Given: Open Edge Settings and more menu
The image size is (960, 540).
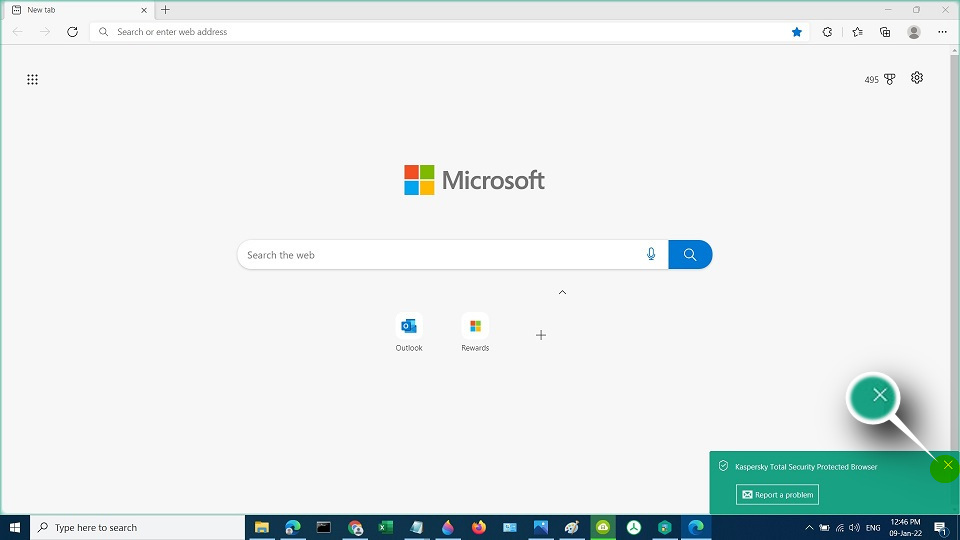Looking at the screenshot, I should [942, 32].
